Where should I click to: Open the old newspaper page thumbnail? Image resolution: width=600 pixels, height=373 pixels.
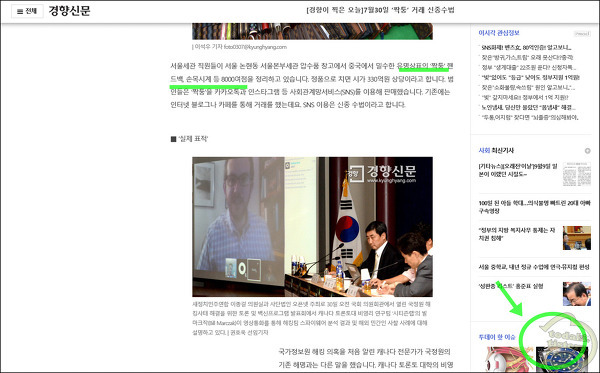pyautogui.click(x=577, y=174)
